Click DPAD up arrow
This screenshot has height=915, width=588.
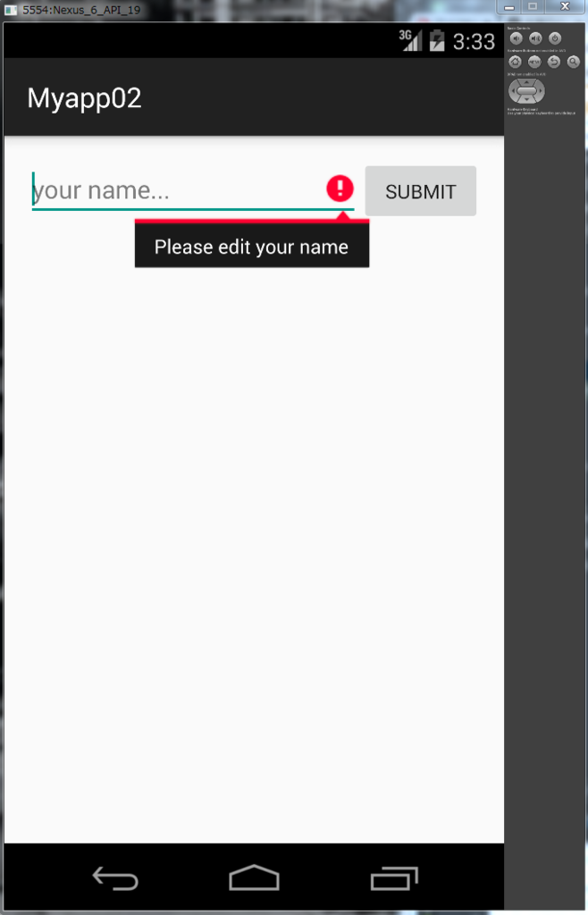(526, 82)
